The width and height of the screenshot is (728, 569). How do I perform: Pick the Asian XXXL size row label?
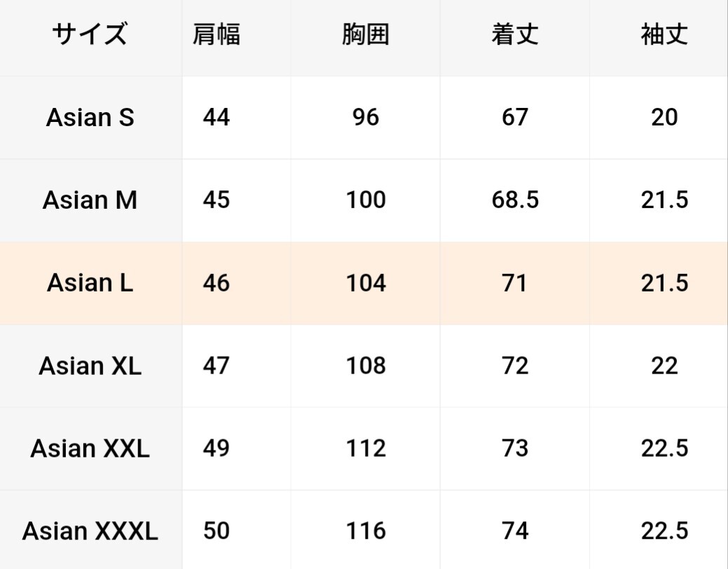coord(90,531)
